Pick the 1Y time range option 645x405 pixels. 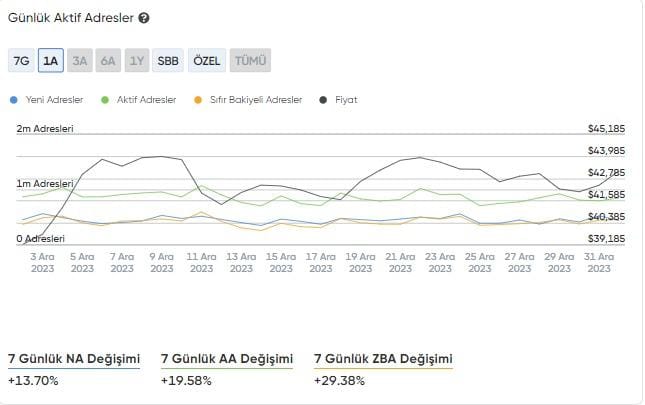pyautogui.click(x=137, y=61)
